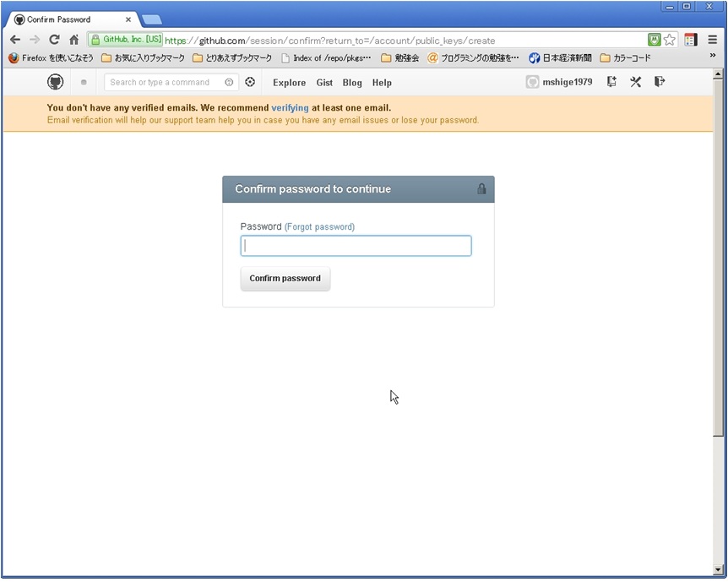
Task: Open 勉強会 bookmark folder
Action: (399, 58)
